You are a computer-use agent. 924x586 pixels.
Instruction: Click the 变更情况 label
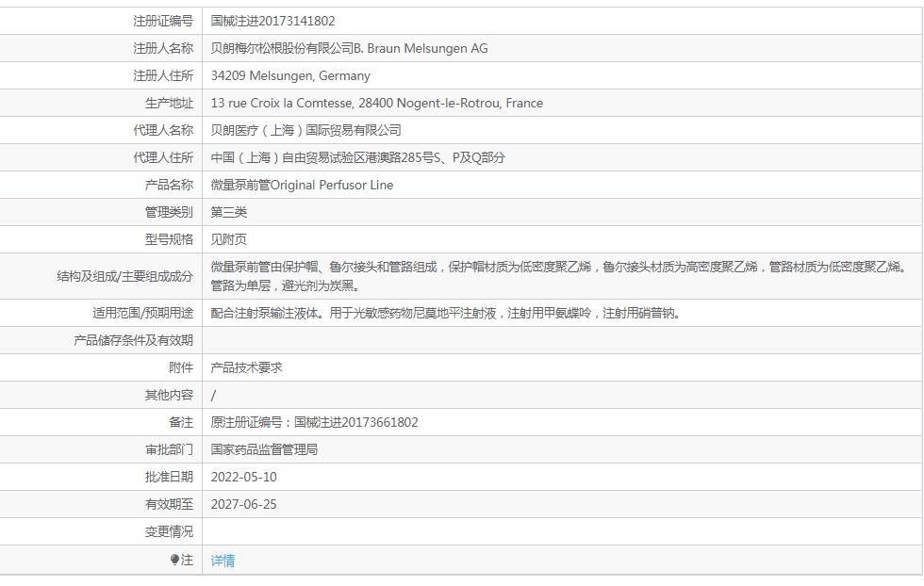tap(169, 531)
